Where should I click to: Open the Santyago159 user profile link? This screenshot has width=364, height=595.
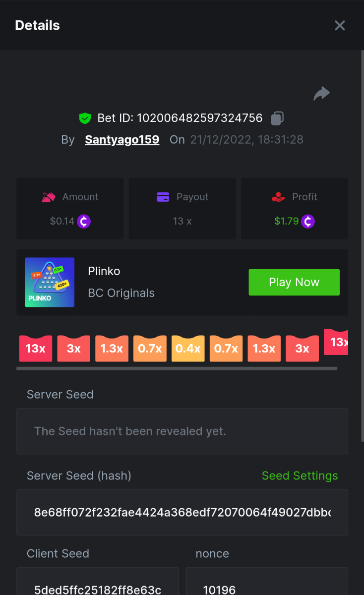click(x=122, y=140)
